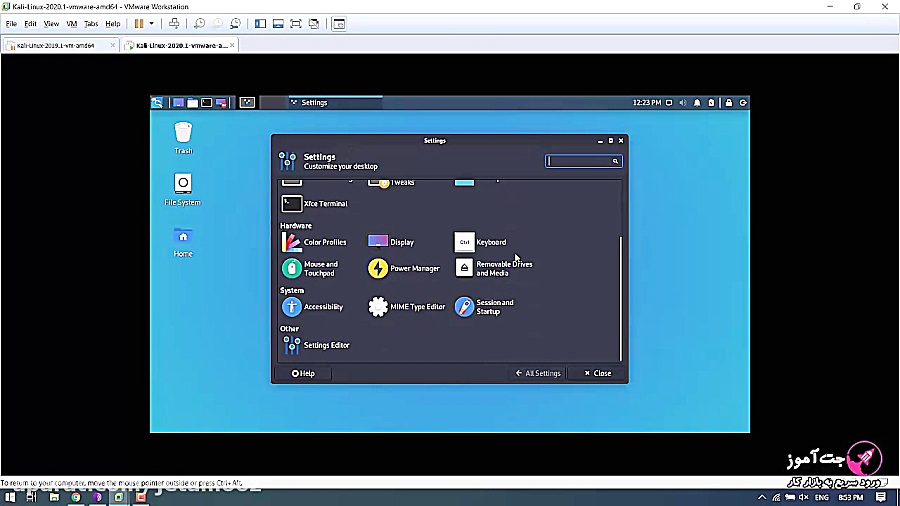Screen dimensions: 900x506
Task: Click the Close button in the Settings dialog
Action: point(598,373)
